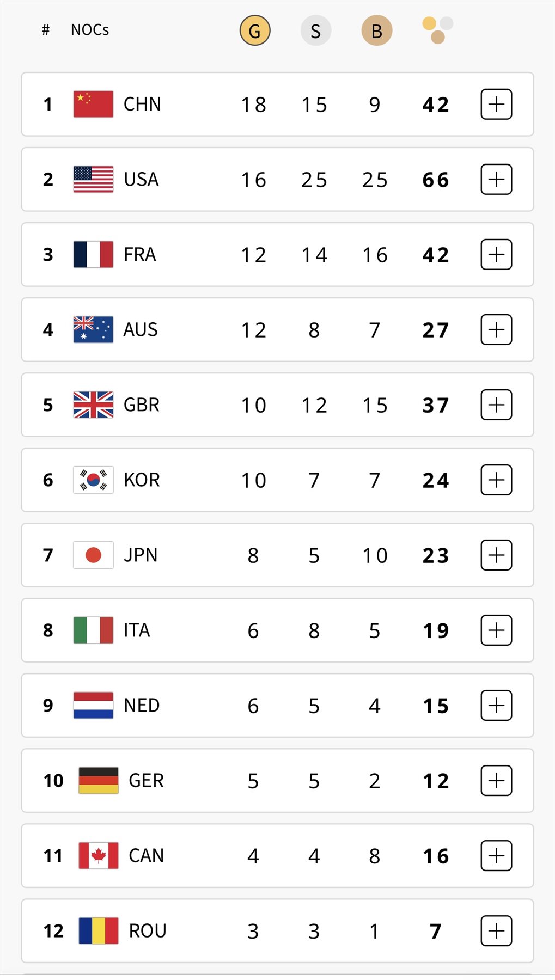Sort by gold medal G icon
Image resolution: width=555 pixels, height=980 pixels.
point(254,30)
